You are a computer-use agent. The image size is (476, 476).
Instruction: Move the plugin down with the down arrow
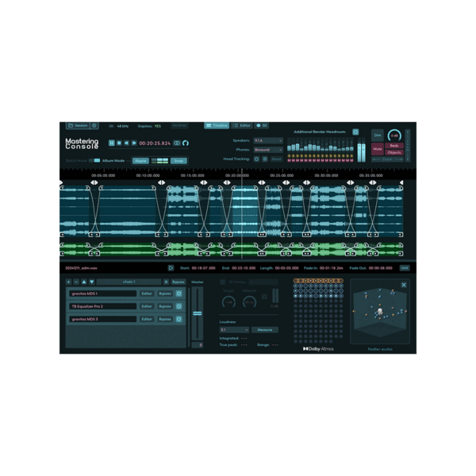(x=92, y=282)
